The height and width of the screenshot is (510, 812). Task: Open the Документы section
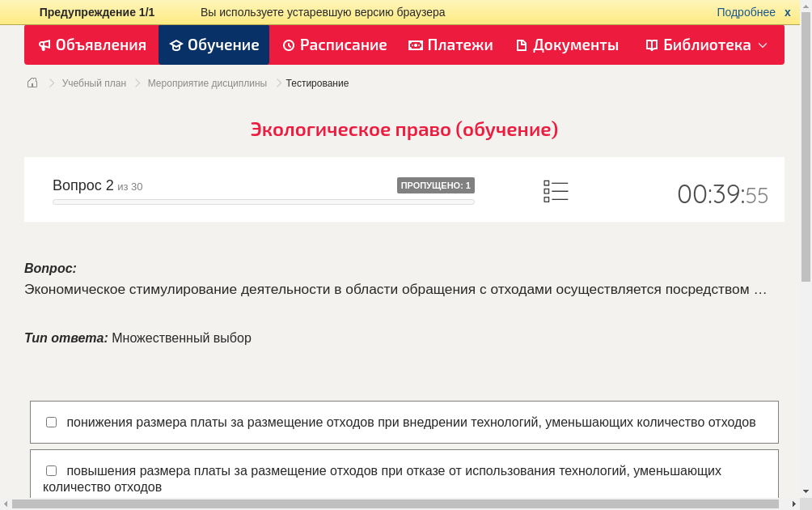(x=567, y=45)
